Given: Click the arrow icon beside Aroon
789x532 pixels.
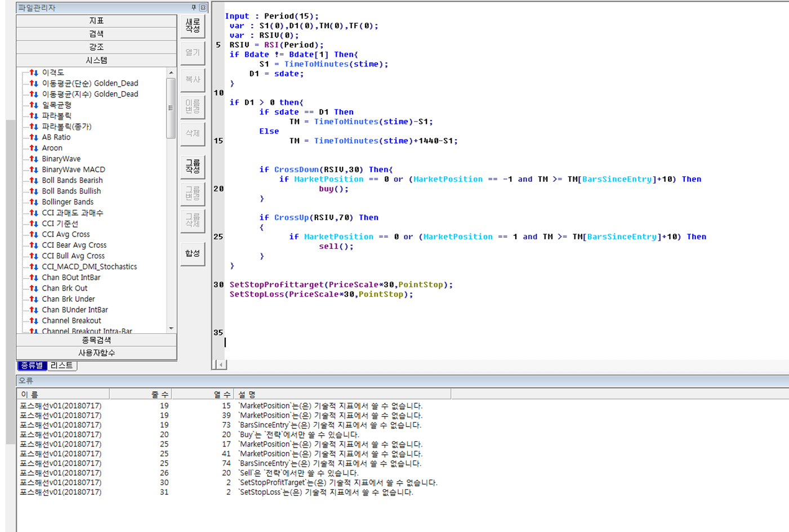Looking at the screenshot, I should point(34,148).
